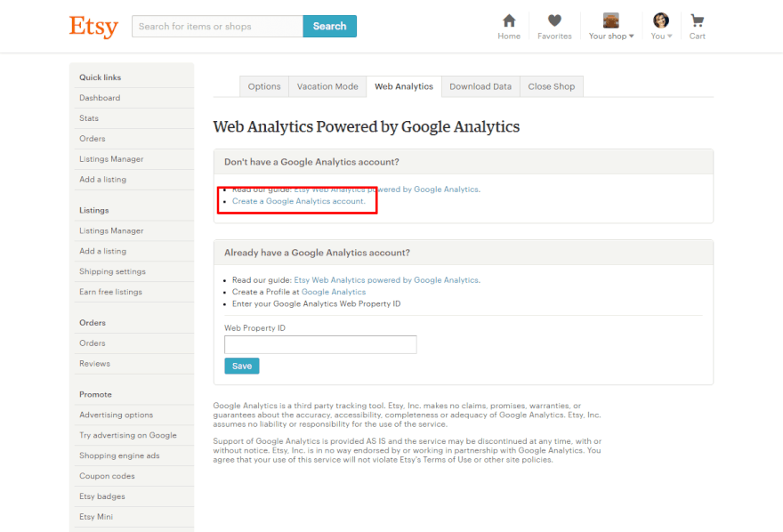783x532 pixels.
Task: Select the Download Data tab
Action: (x=480, y=86)
